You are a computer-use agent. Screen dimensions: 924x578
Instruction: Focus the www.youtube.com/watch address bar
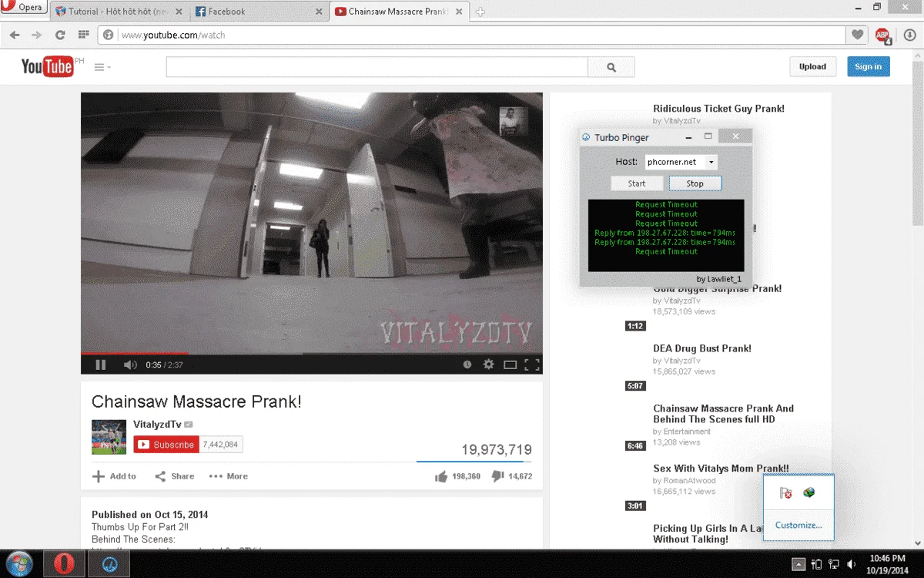click(x=471, y=35)
